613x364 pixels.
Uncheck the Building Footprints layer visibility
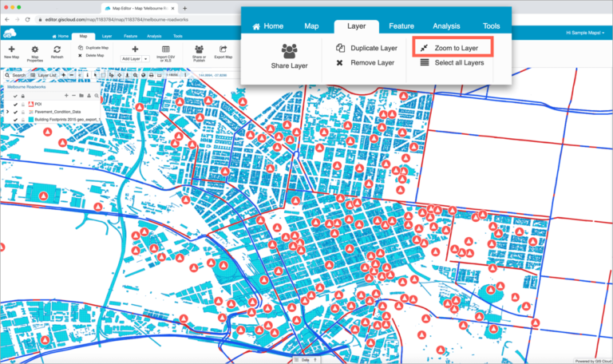click(15, 121)
